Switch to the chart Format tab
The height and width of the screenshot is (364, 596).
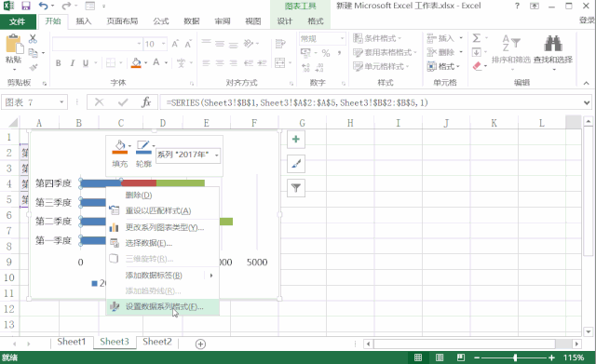(x=316, y=21)
